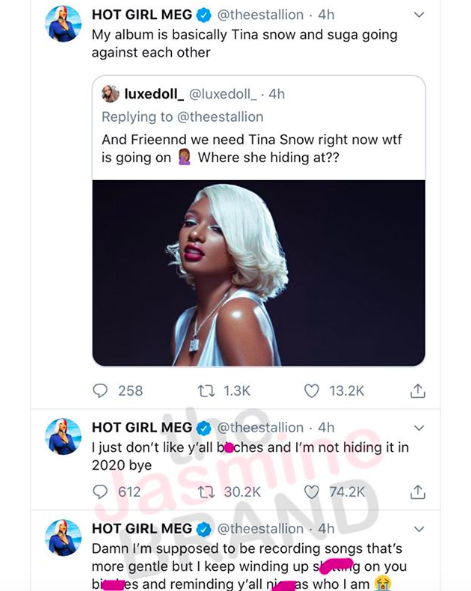
Task: Expand options chevron on the third tweet
Action: pyautogui.click(x=419, y=529)
